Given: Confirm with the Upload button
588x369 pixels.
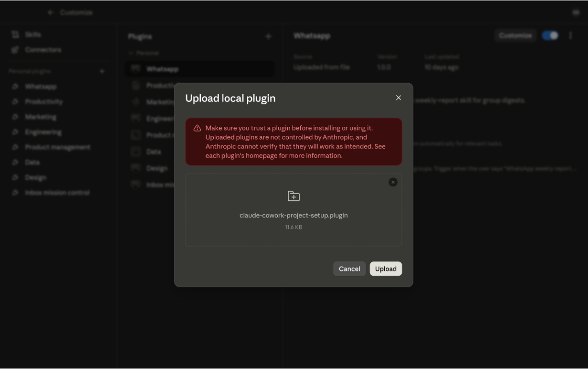Looking at the screenshot, I should (386, 269).
